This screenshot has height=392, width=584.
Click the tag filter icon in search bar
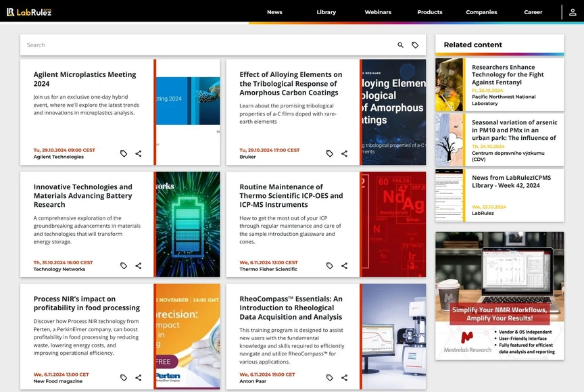(x=415, y=45)
